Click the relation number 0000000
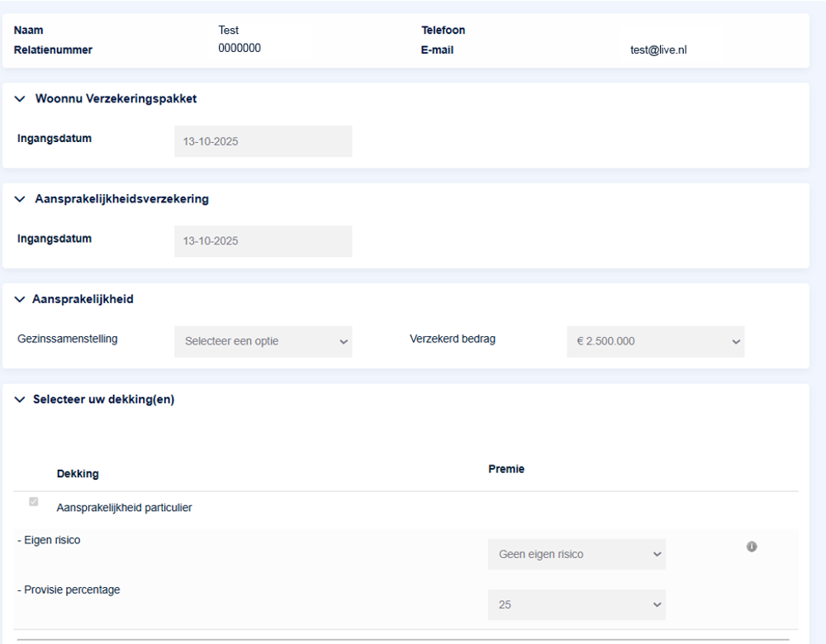Image resolution: width=826 pixels, height=644 pixels. coord(240,49)
